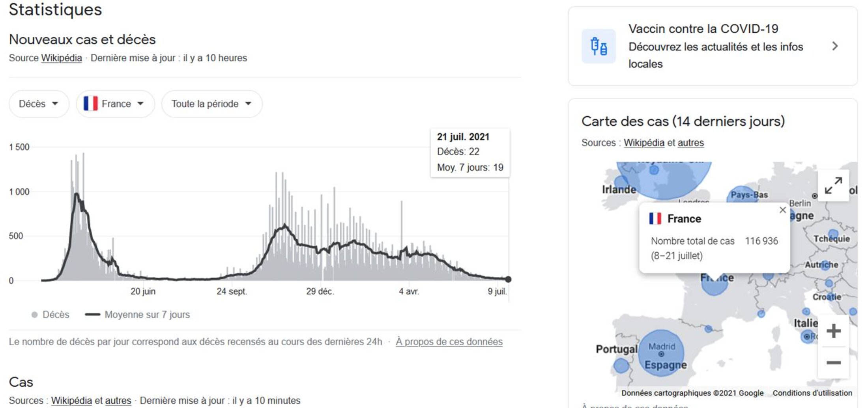Open Conditions d'utilisation on the map
Screen dimensions: 868x408
[812, 393]
